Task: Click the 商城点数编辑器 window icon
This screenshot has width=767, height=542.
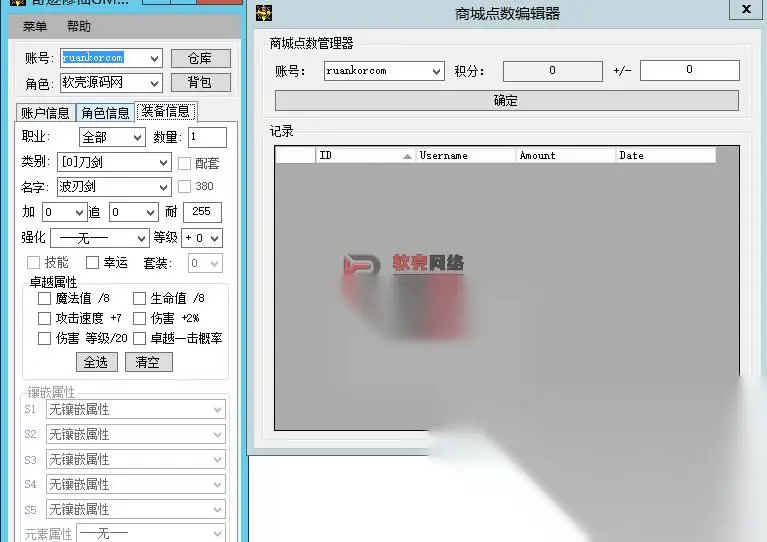Action: (264, 13)
